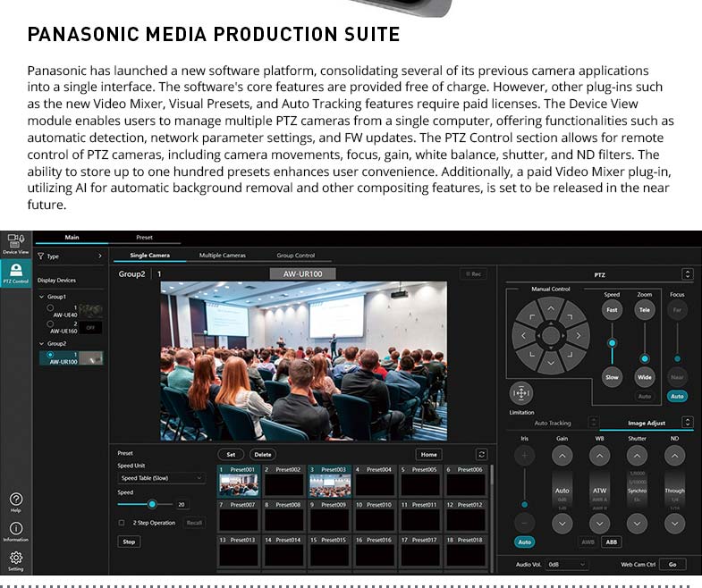This screenshot has height=588, width=702.
Task: Click the Zoom slider handle
Action: pyautogui.click(x=644, y=358)
